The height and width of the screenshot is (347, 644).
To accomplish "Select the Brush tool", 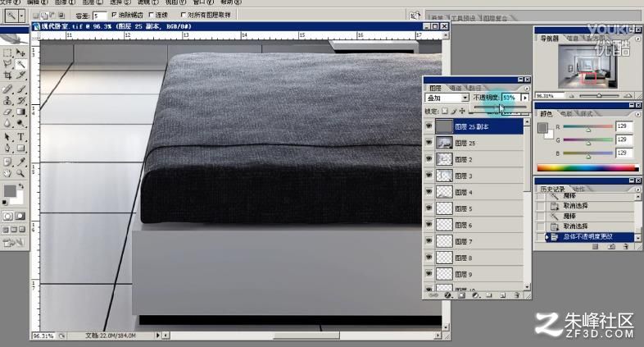I will pyautogui.click(x=20, y=89).
